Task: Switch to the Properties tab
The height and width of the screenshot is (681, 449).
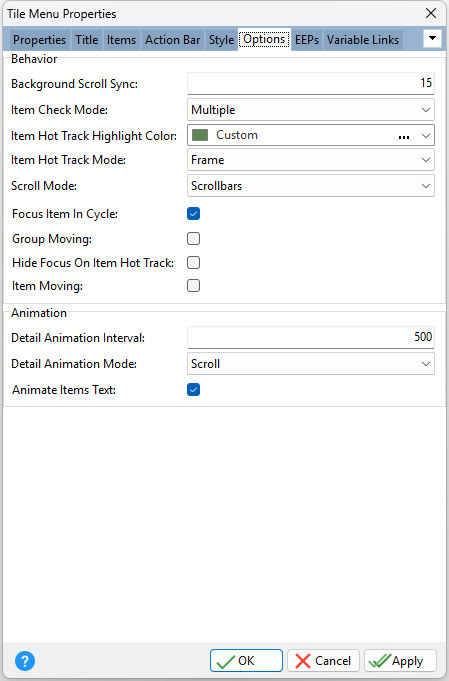Action: 40,40
